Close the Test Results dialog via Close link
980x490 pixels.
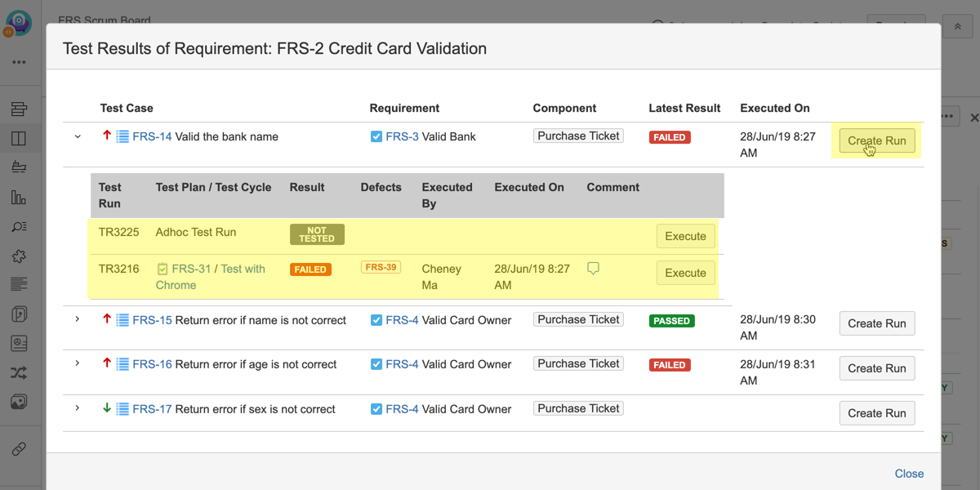pos(909,474)
